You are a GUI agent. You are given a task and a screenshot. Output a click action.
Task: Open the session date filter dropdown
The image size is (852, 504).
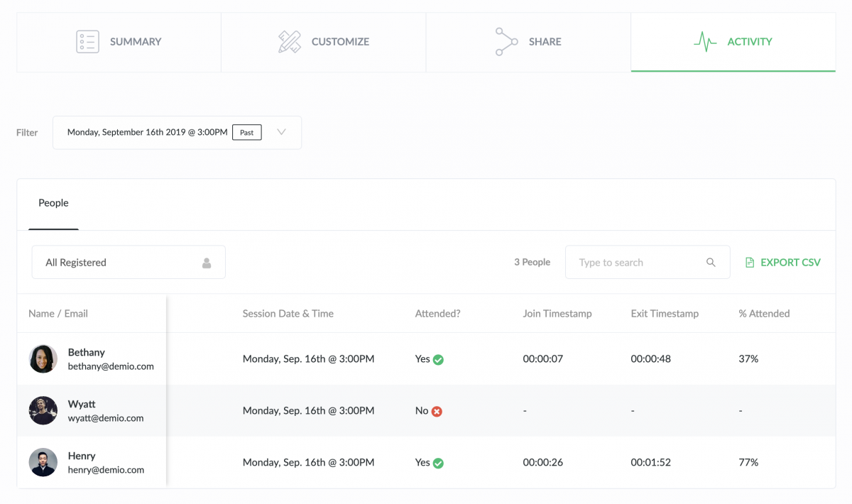(x=177, y=133)
